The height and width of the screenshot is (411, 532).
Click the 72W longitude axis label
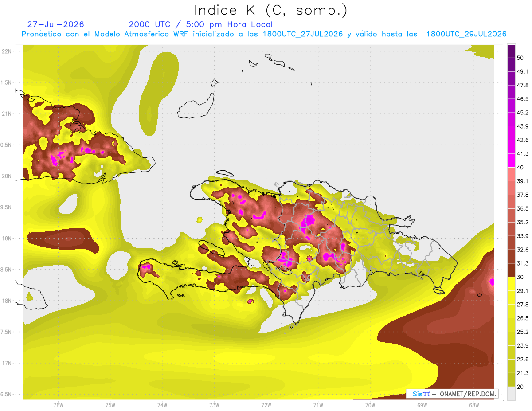coord(266,405)
